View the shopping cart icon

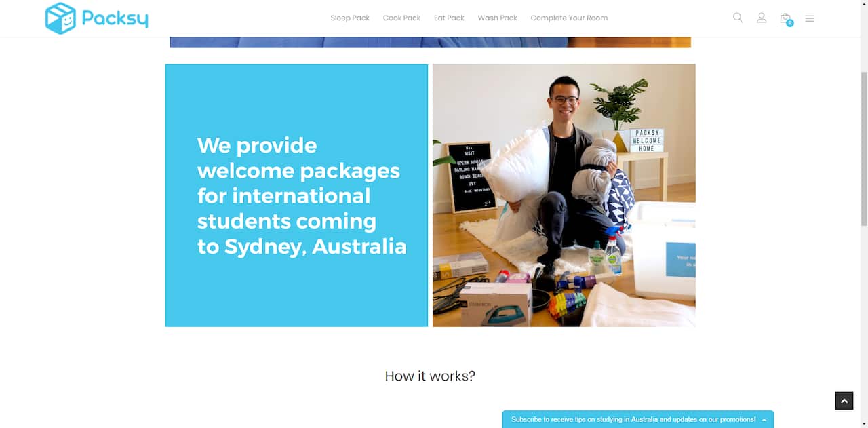point(785,18)
